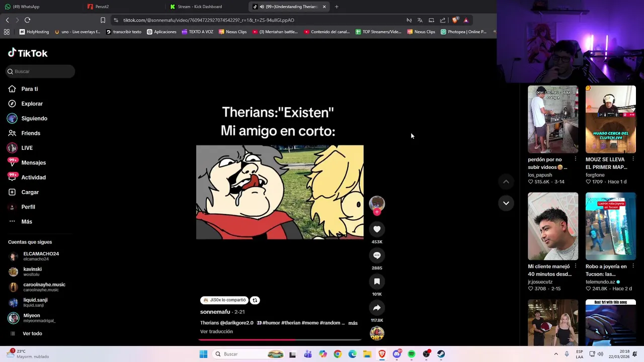Click the #therian hashtag

(x=290, y=323)
